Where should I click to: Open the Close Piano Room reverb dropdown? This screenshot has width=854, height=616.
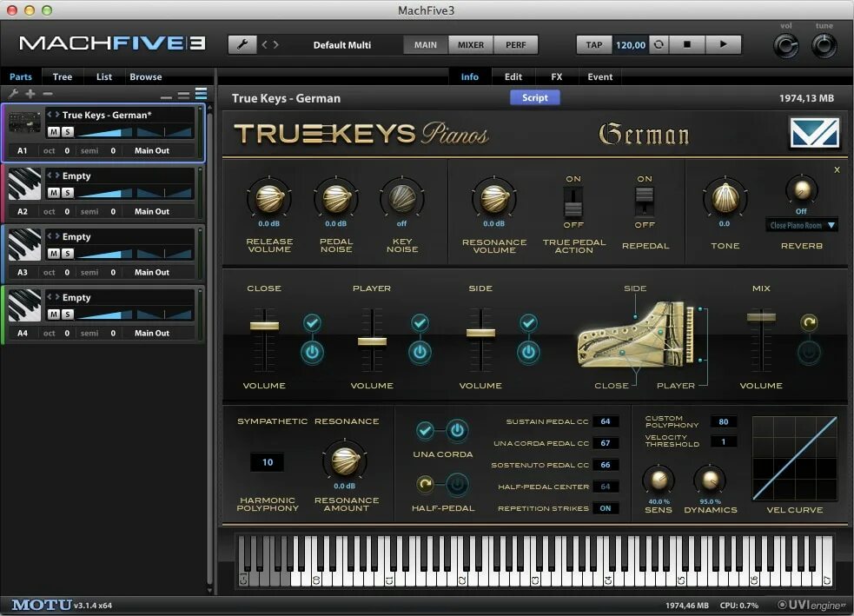[801, 225]
